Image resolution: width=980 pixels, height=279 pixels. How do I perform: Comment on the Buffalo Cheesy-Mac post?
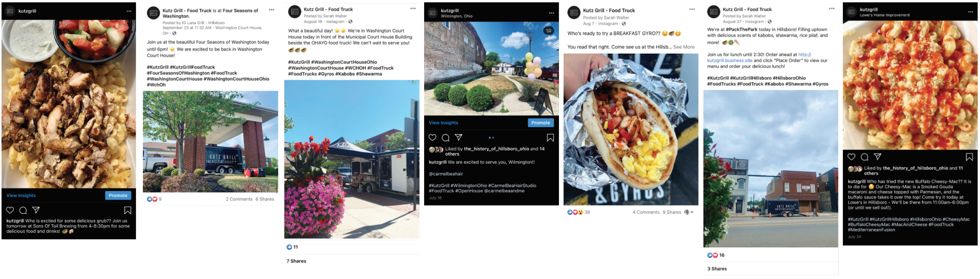click(864, 157)
